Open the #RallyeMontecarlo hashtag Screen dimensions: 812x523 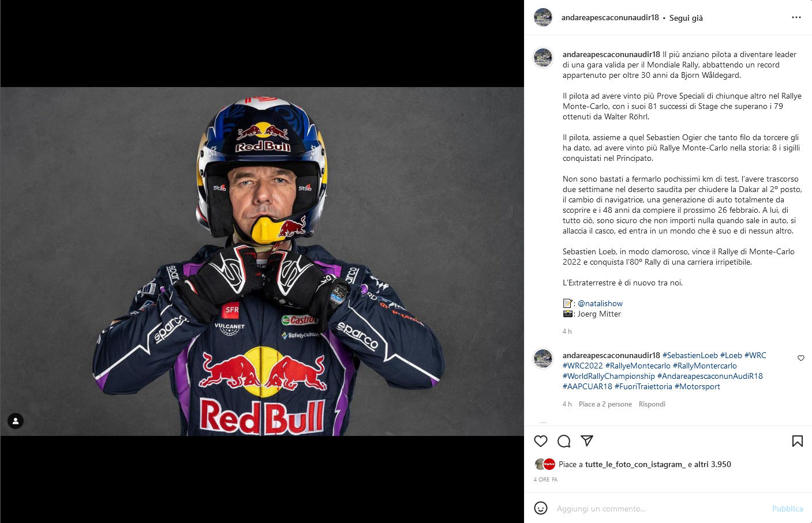click(x=638, y=366)
